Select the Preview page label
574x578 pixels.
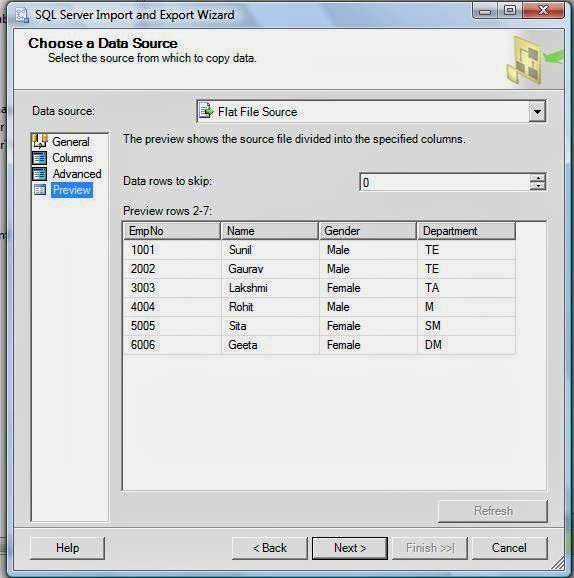pos(72,190)
